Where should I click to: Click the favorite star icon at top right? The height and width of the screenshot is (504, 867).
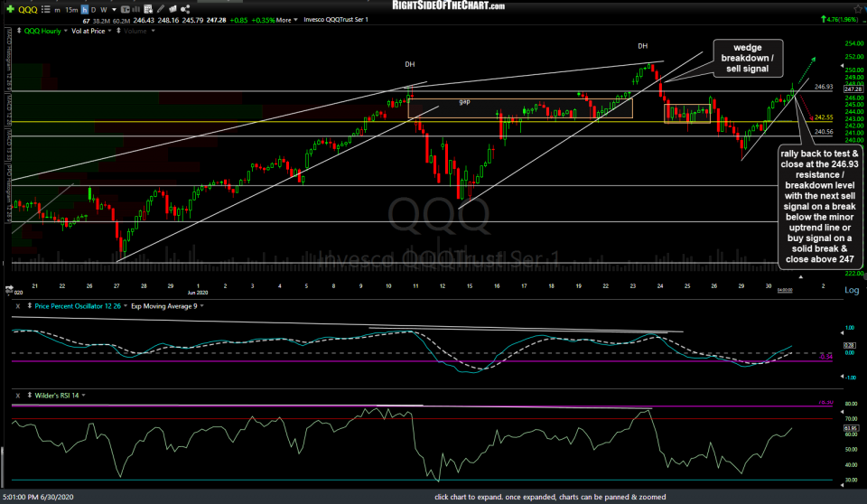[x=858, y=9]
